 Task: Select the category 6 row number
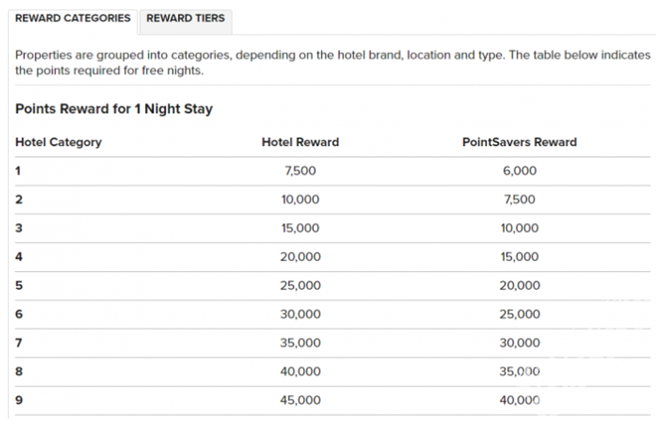pos(19,314)
